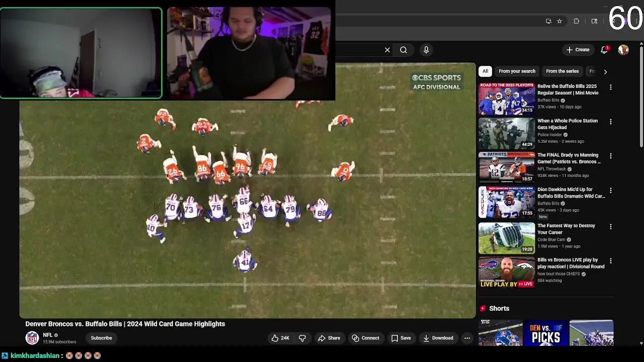This screenshot has width=644, height=362.
Task: Open The Fastest Way to Destroy Your Career title
Action: (566, 229)
